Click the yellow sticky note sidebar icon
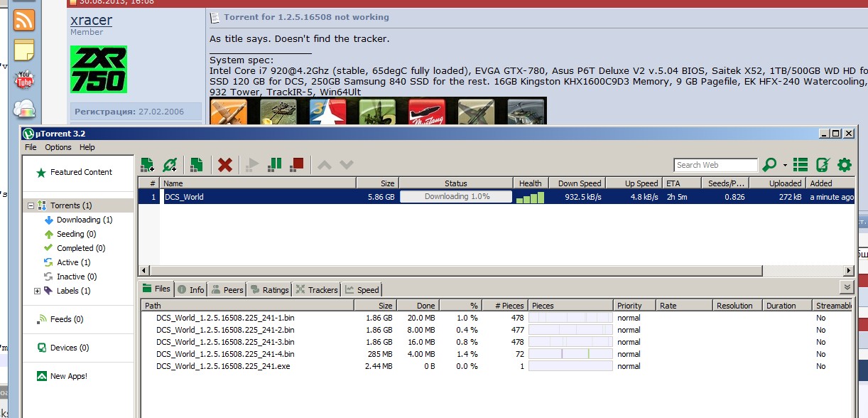Viewport: 868px width, 418px height. coord(24,50)
